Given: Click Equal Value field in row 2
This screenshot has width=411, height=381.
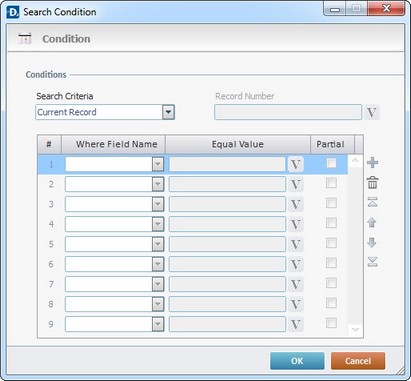Looking at the screenshot, I should (227, 184).
